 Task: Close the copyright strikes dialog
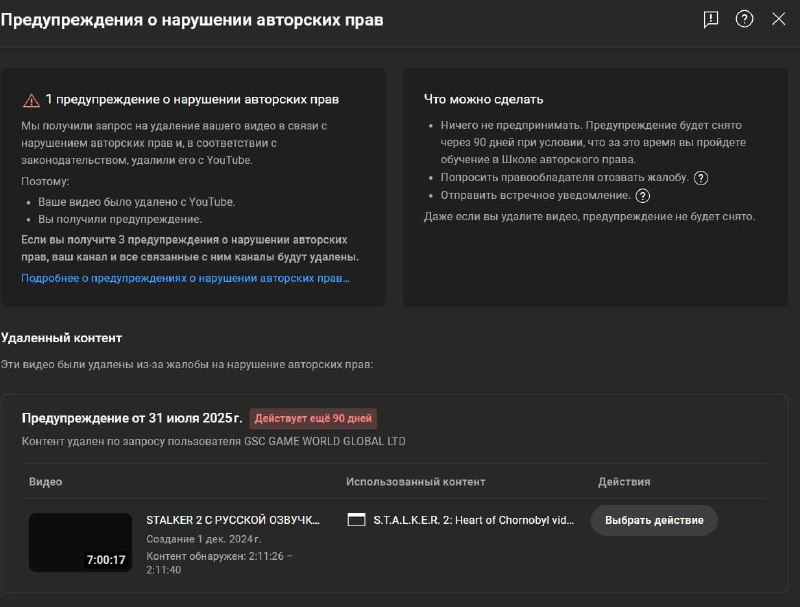[778, 19]
